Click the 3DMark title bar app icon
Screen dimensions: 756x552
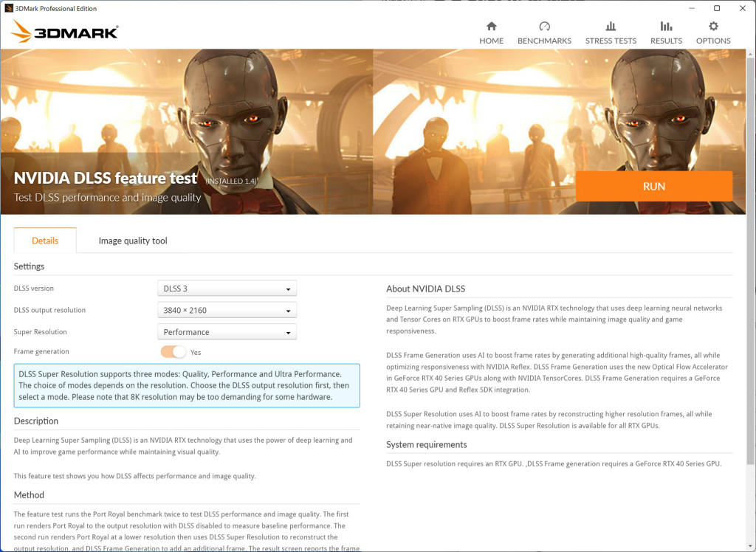tap(9, 8)
